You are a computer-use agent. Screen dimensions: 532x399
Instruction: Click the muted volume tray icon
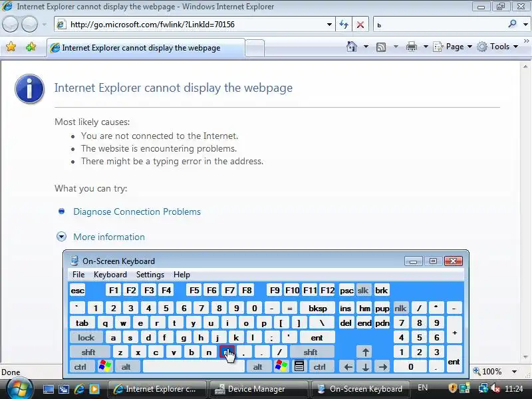click(x=495, y=388)
